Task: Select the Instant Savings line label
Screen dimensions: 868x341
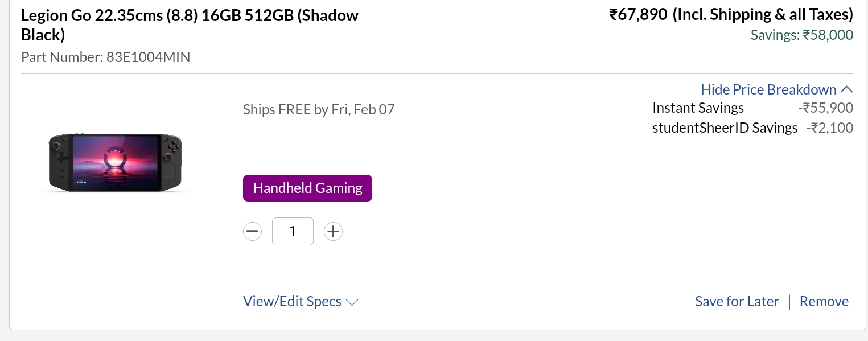Action: (698, 108)
